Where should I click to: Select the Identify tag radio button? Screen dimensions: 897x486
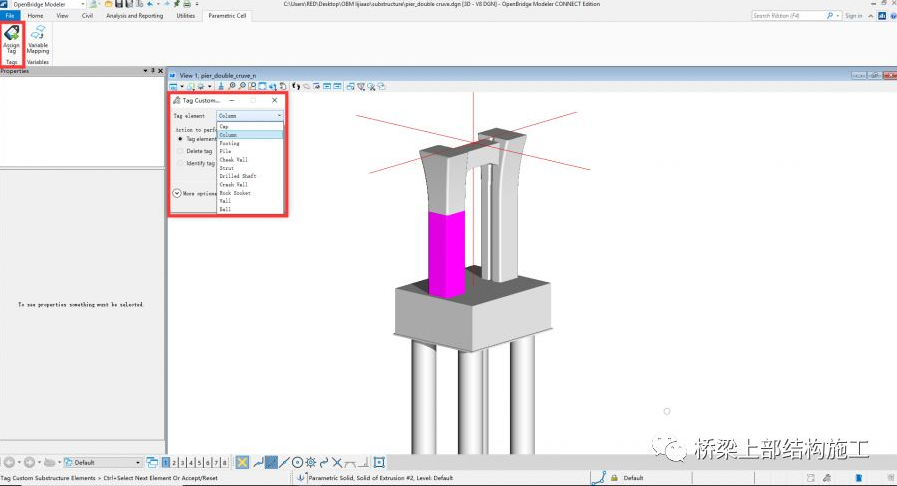(x=180, y=163)
